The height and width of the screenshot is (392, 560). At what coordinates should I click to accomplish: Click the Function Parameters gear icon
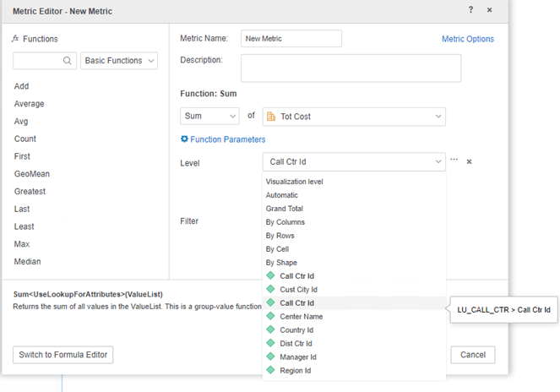click(185, 139)
